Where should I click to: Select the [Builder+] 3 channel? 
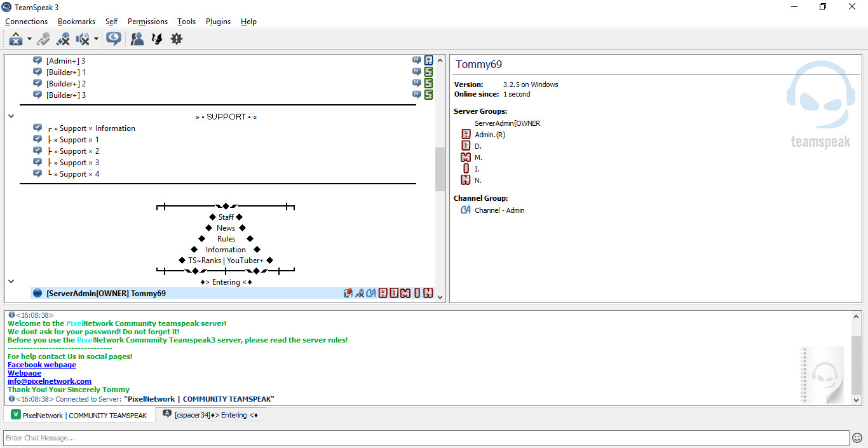[66, 95]
